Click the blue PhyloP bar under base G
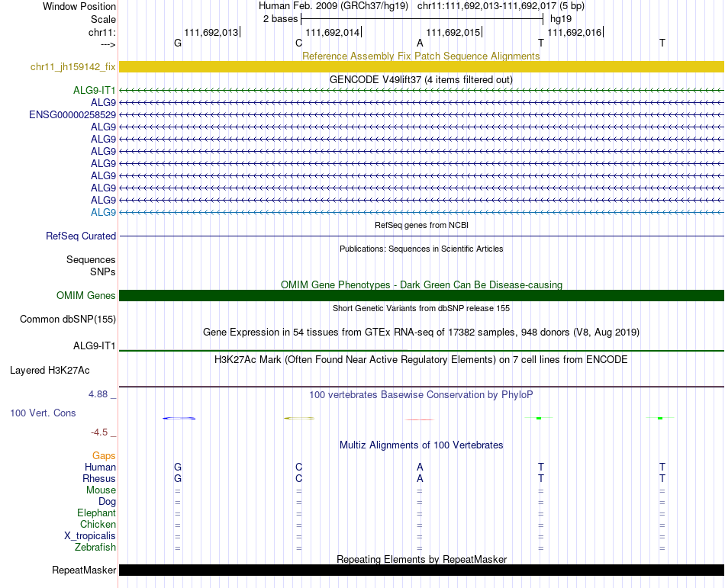 pos(179,419)
